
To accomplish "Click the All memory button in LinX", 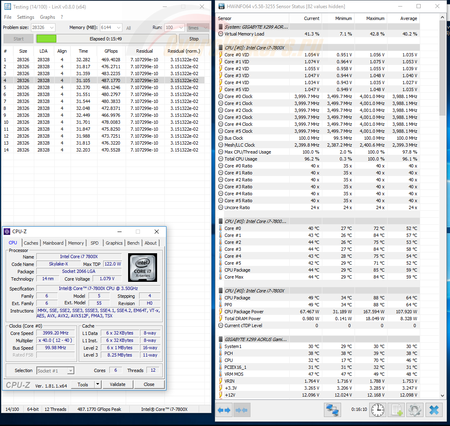I will 128,28.
